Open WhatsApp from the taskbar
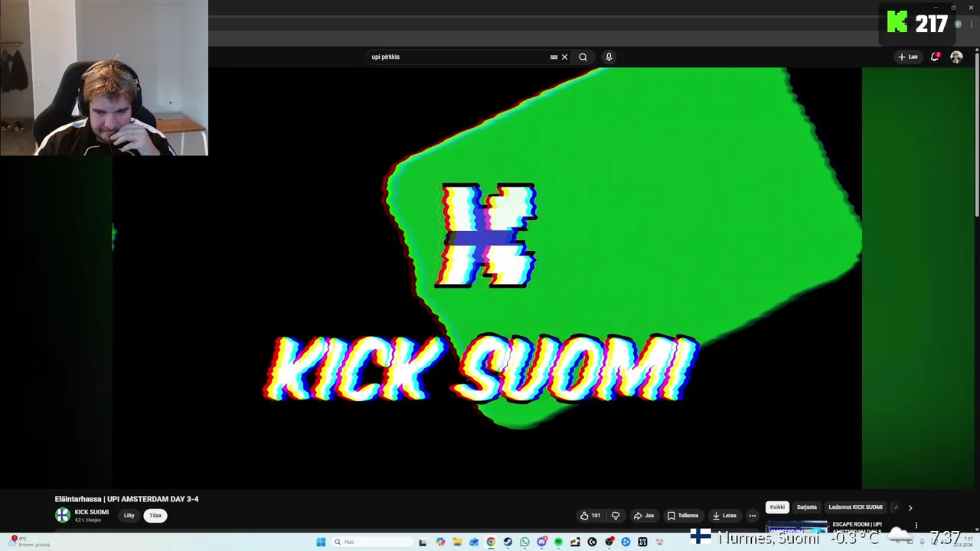The width and height of the screenshot is (980, 551). 524,542
